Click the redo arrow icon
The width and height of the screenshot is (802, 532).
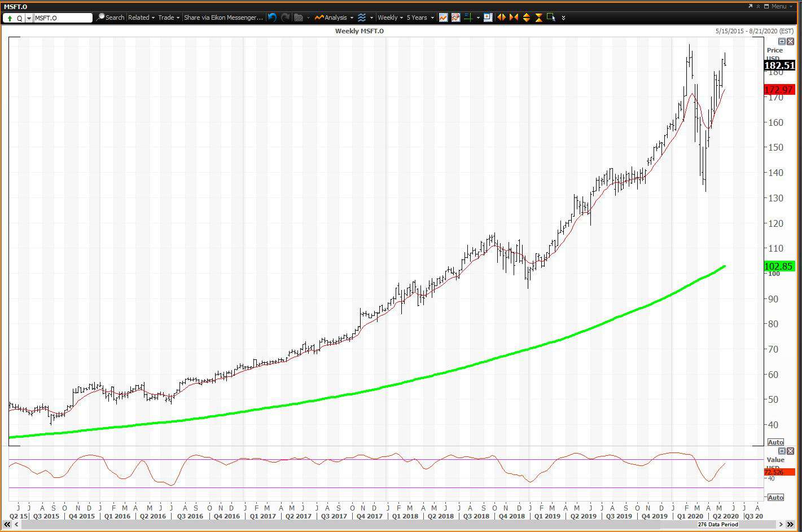(285, 17)
